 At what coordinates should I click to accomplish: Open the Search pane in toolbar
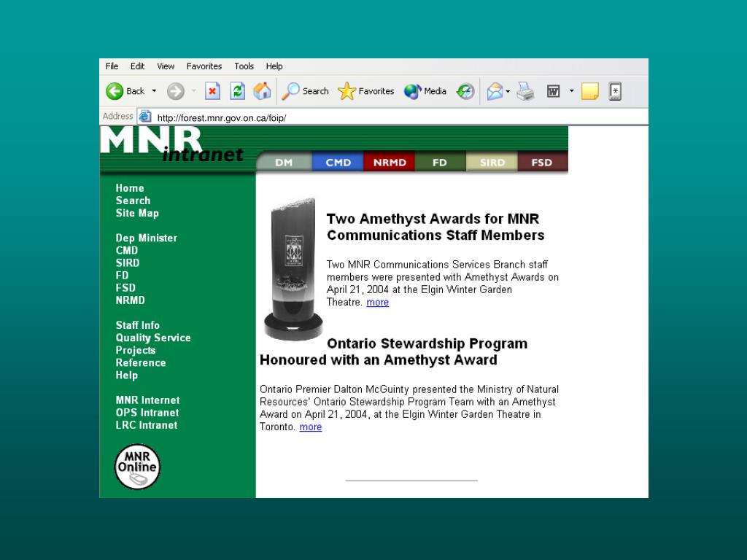(x=305, y=91)
